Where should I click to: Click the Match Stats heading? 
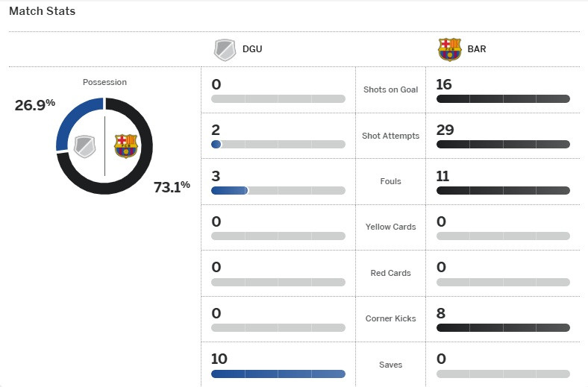click(42, 11)
